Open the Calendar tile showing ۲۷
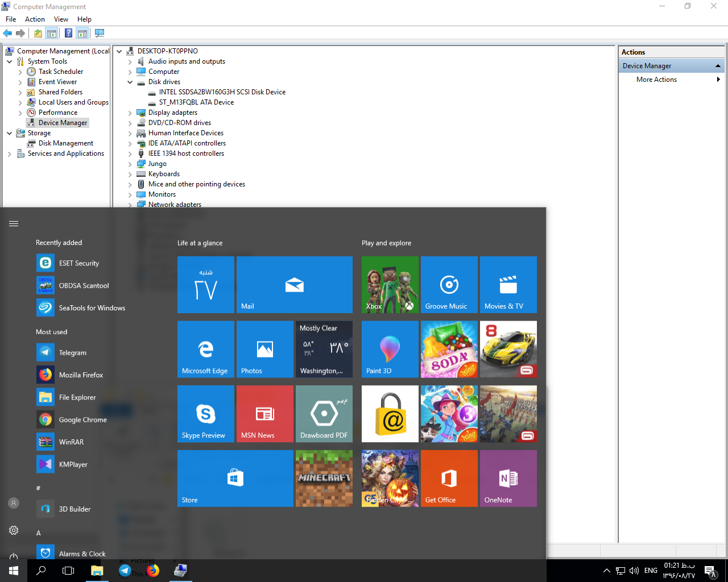This screenshot has height=582, width=728. point(206,285)
